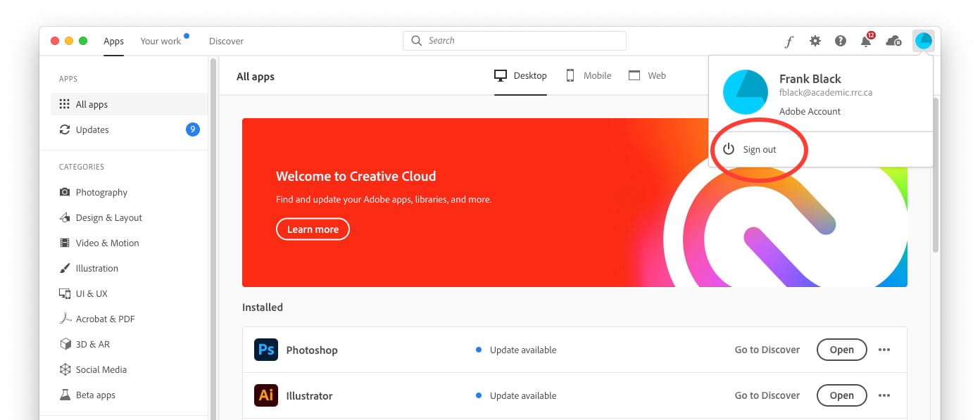The width and height of the screenshot is (980, 420).
Task: Open more options for Illustrator
Action: 884,395
